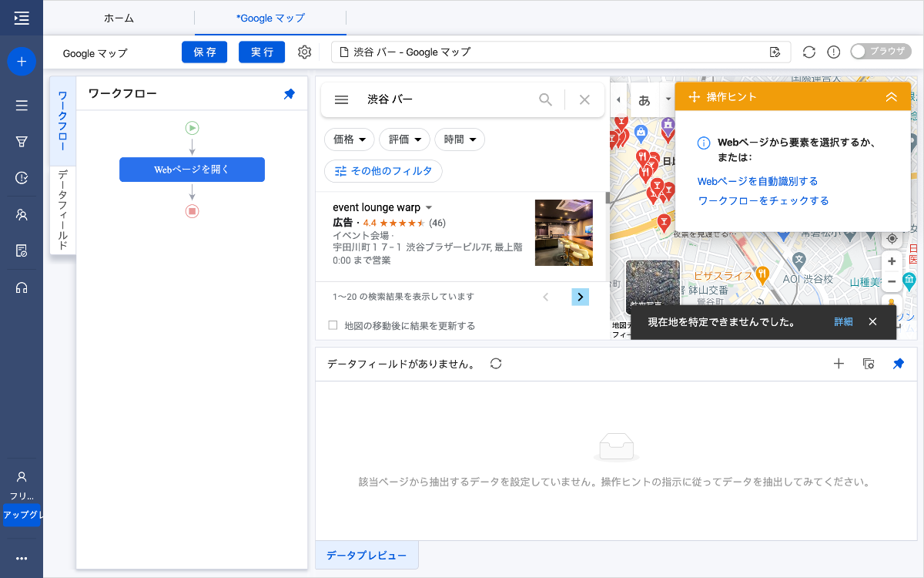The image size is (924, 578).
Task: Collapse the 操作ヒント panel
Action: pyautogui.click(x=892, y=97)
